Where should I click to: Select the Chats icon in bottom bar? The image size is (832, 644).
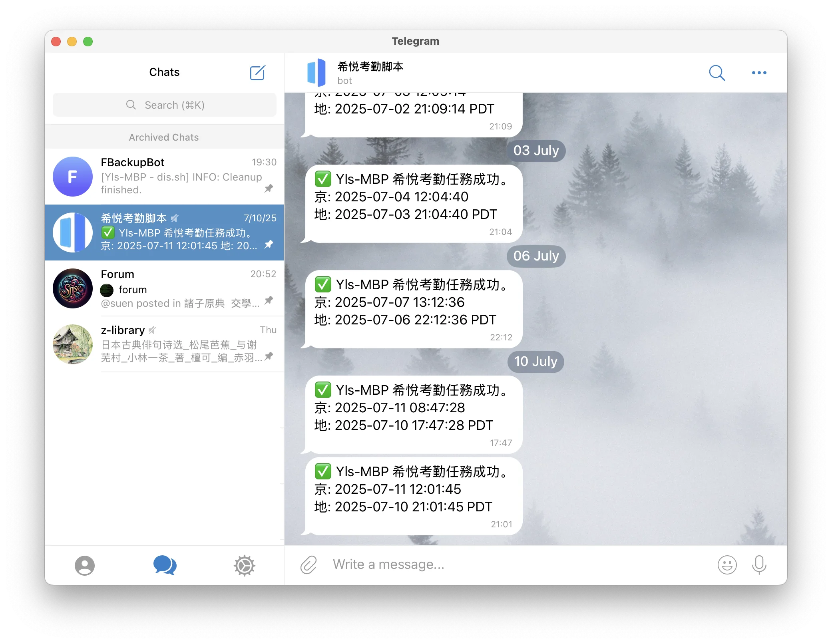[164, 565]
